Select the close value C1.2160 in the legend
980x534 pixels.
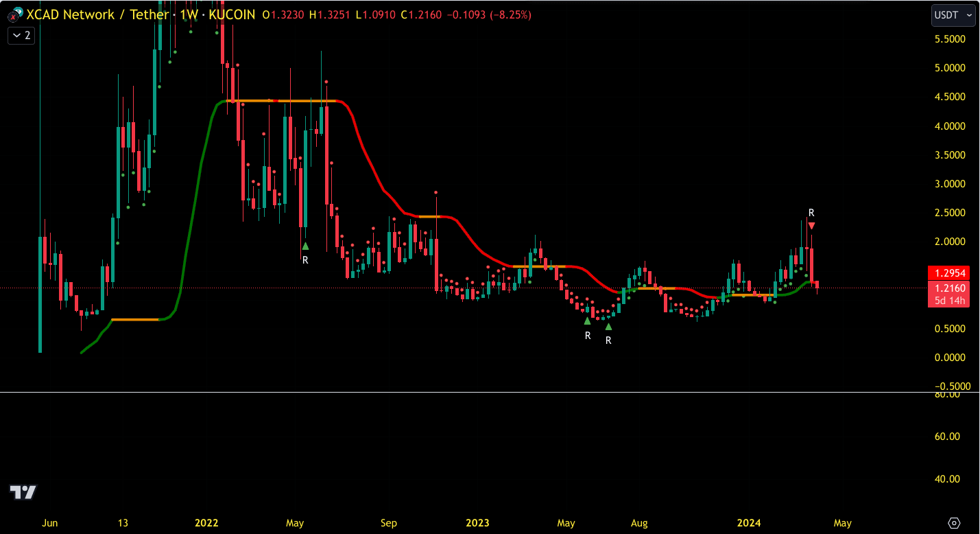click(420, 14)
